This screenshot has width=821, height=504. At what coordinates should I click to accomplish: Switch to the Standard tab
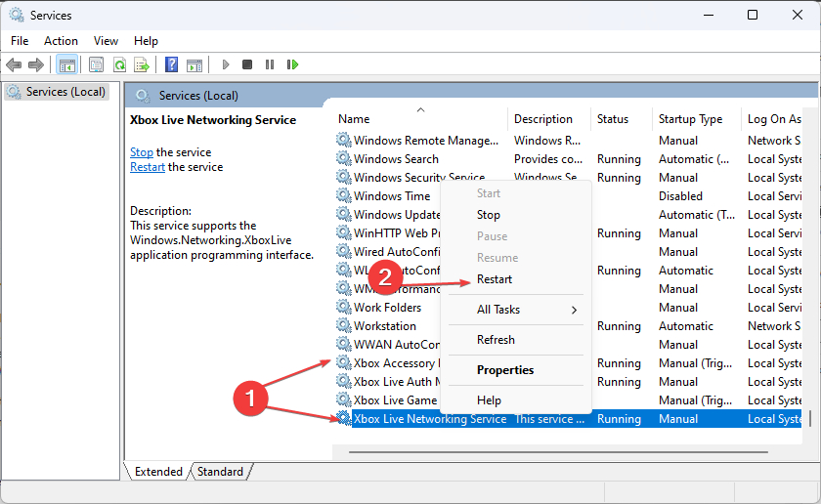point(220,472)
